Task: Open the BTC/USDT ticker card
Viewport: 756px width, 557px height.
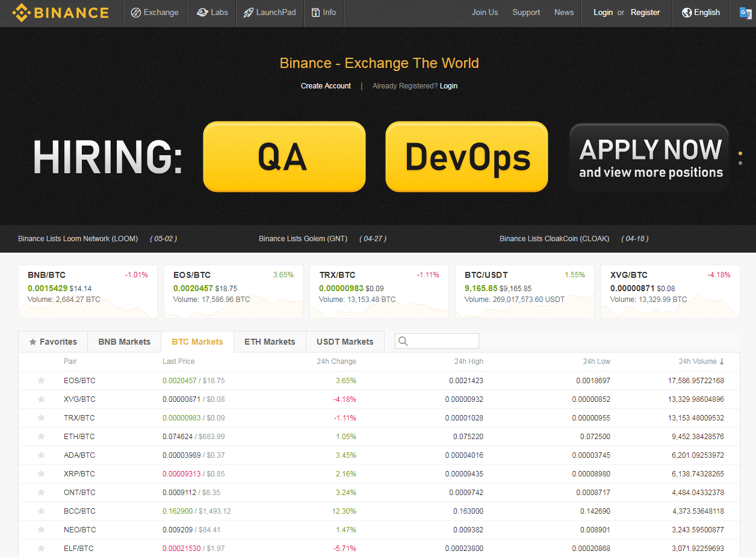Action: pyautogui.click(x=525, y=292)
